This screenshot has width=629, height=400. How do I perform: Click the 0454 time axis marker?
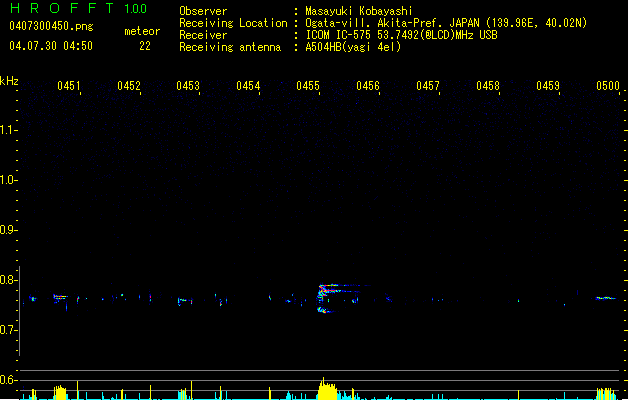(x=248, y=86)
